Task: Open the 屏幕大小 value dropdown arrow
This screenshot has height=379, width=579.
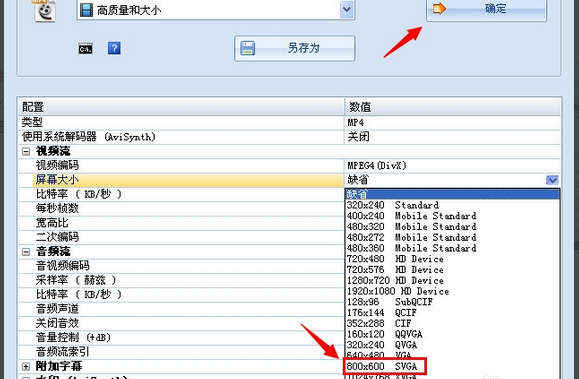Action: (x=552, y=180)
